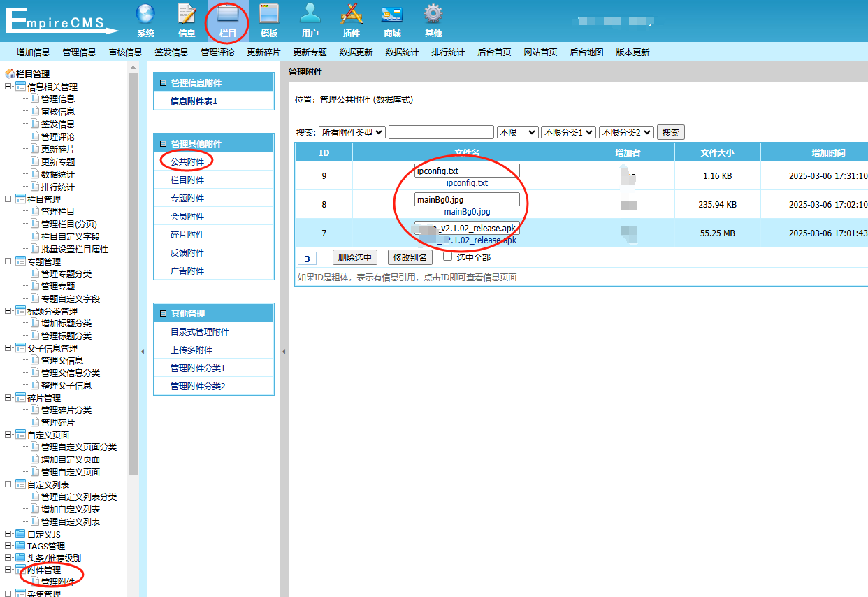The height and width of the screenshot is (597, 868).
Task: Click the middle panel collapse arrow
Action: (x=284, y=351)
